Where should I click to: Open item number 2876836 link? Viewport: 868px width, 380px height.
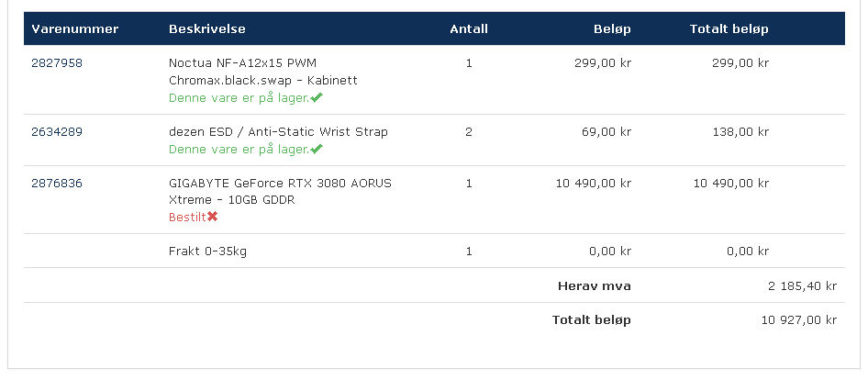57,183
